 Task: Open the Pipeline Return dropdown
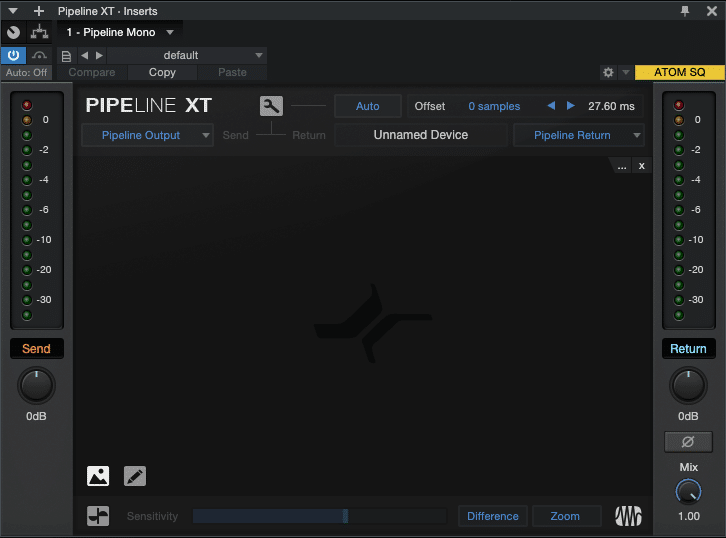coord(579,135)
